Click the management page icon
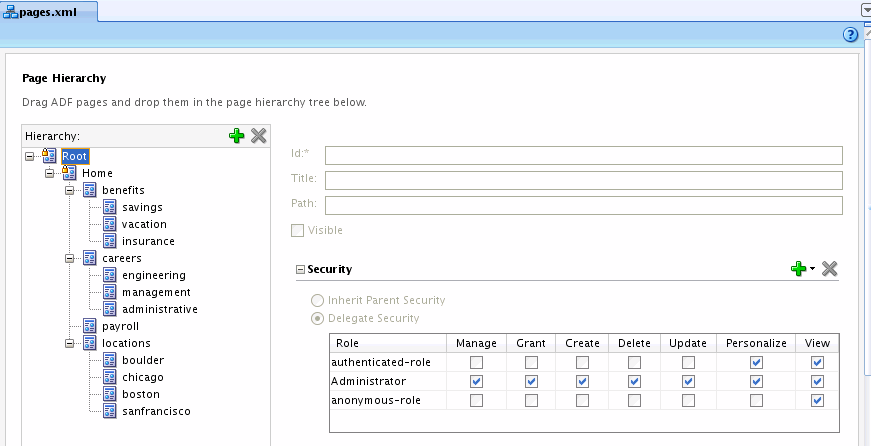Screen dimensions: 871x446 coord(109,292)
